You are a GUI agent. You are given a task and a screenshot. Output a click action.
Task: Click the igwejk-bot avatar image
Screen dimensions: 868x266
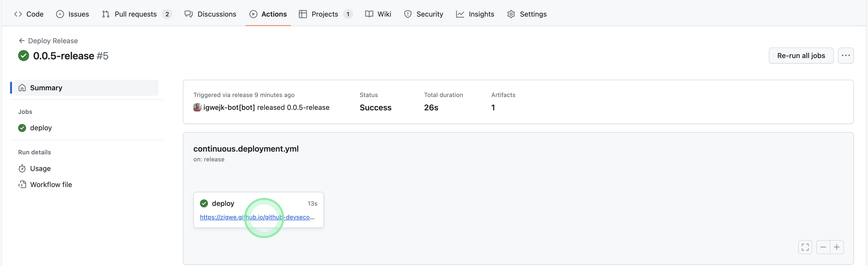click(197, 107)
